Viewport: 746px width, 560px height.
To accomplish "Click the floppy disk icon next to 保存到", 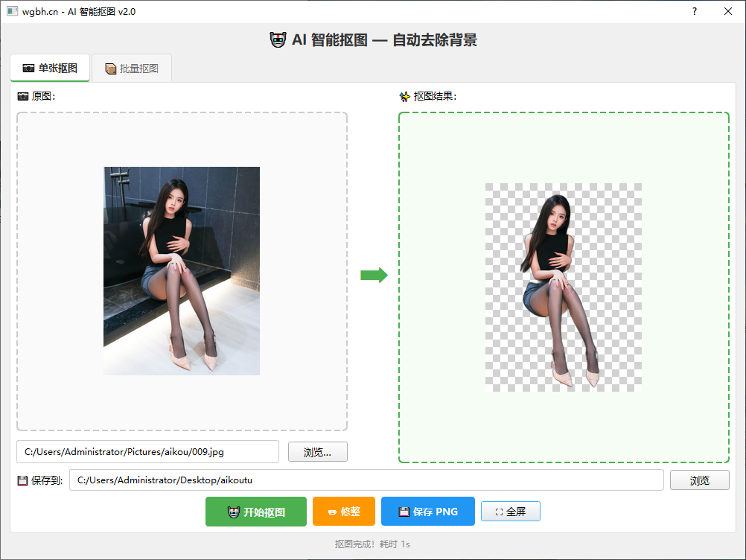I will pyautogui.click(x=22, y=480).
